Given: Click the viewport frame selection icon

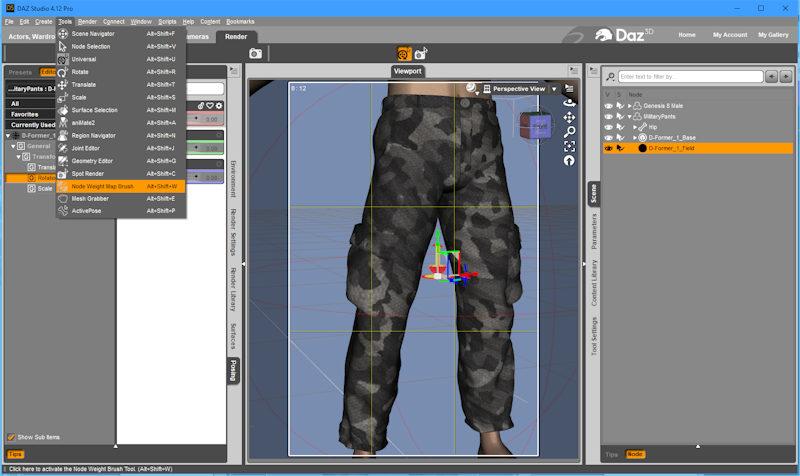Looking at the screenshot, I should (569, 147).
